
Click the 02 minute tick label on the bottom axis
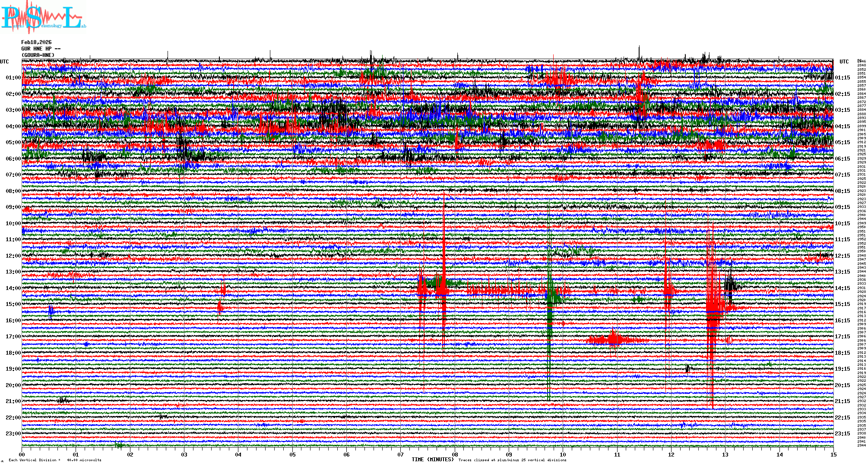[x=130, y=454]
